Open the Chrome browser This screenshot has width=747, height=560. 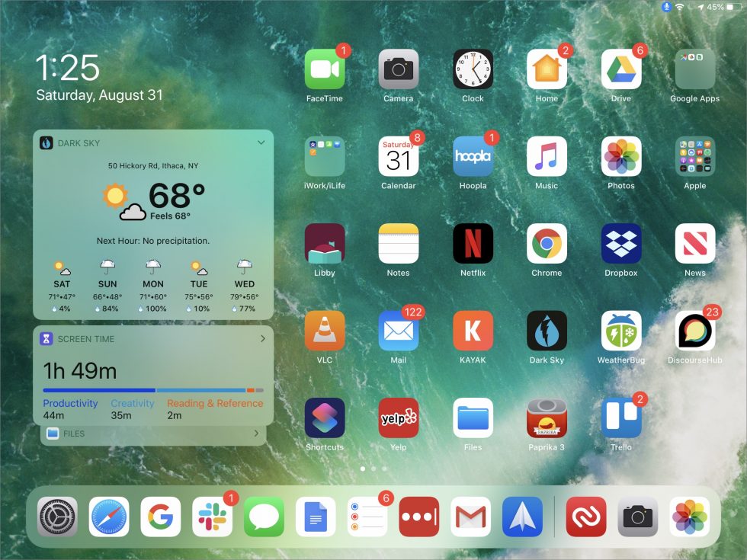click(x=547, y=243)
